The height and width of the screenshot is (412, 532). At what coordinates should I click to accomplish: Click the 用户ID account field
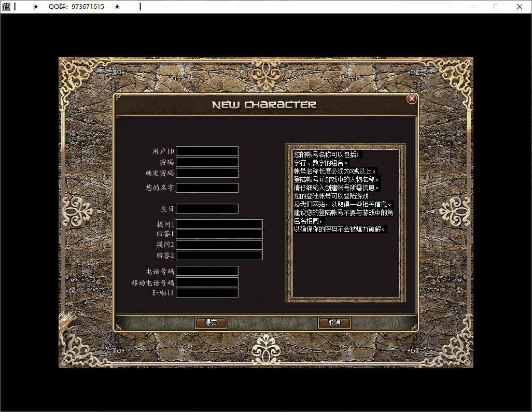pyautogui.click(x=207, y=151)
